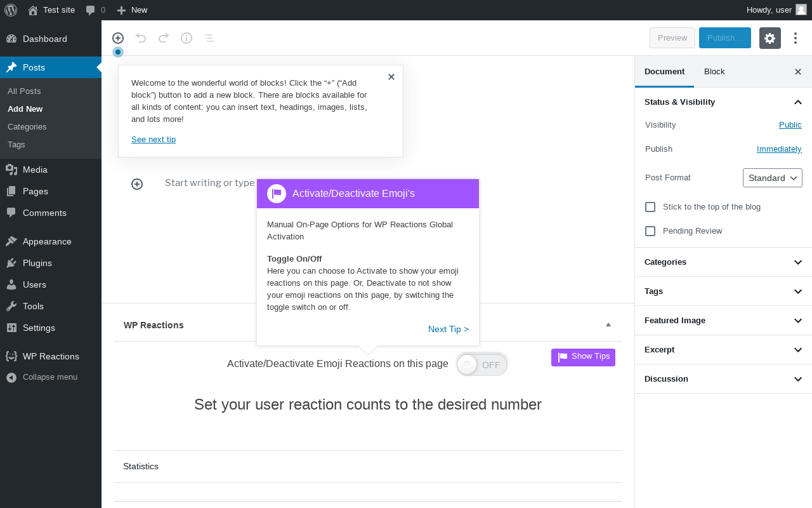Click pulsing tip dot under add block

[x=118, y=52]
